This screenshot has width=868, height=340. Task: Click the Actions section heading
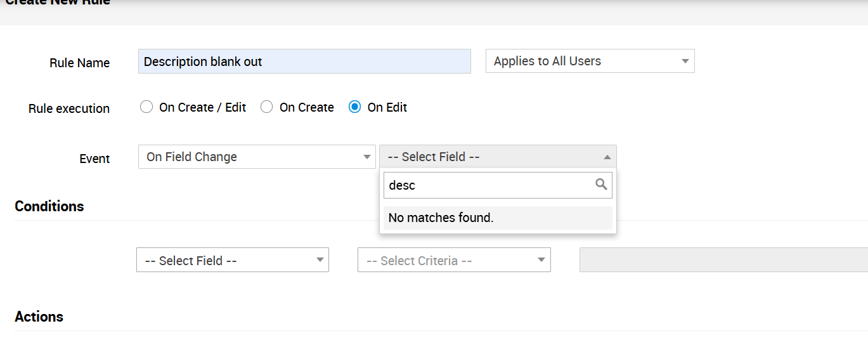tap(39, 317)
